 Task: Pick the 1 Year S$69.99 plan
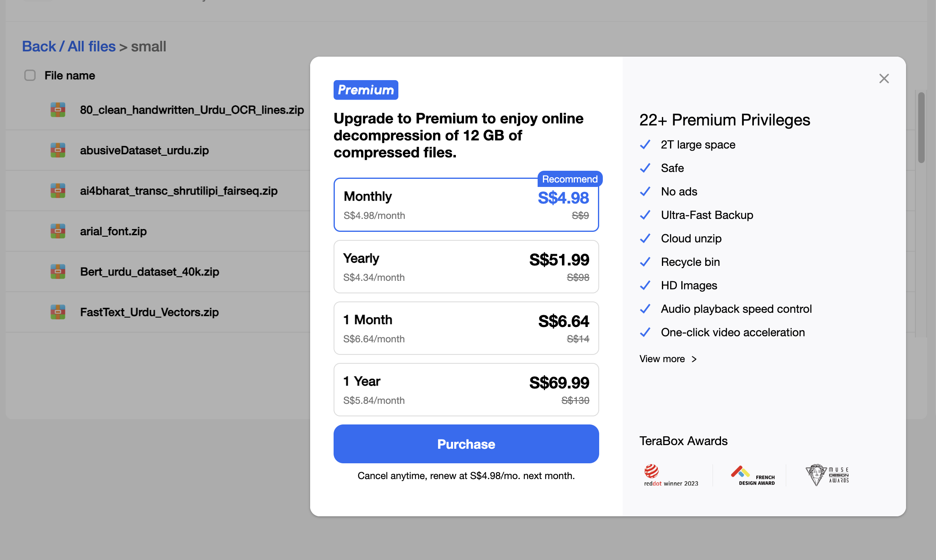click(x=466, y=390)
